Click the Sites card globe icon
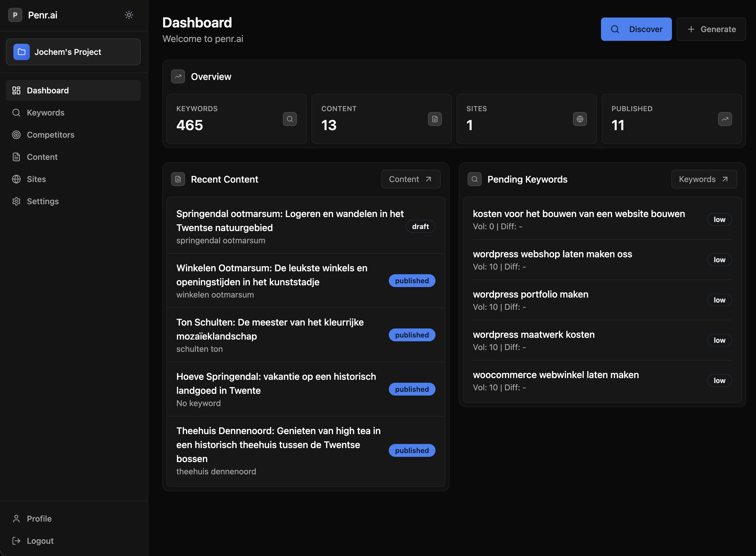 pyautogui.click(x=579, y=119)
